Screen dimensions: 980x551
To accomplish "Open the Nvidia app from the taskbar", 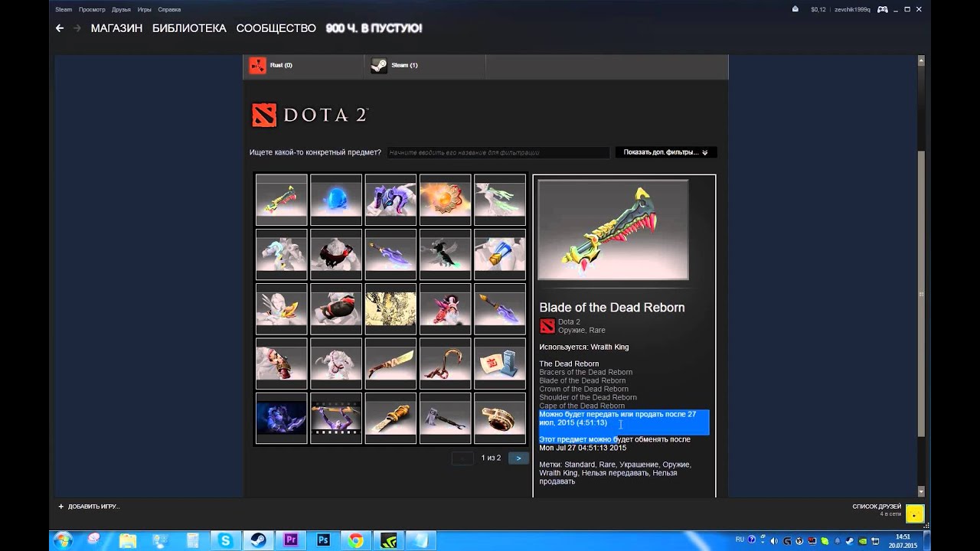I will point(388,540).
